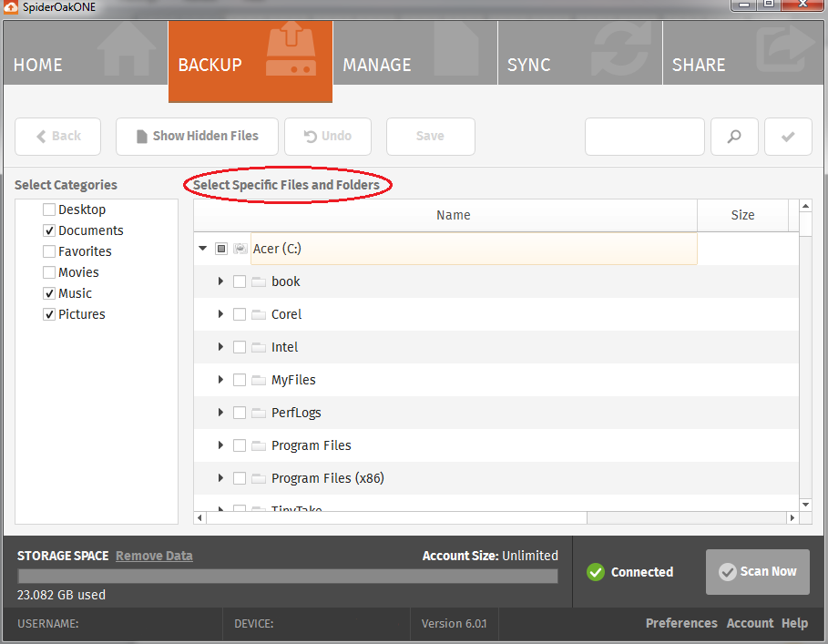Viewport: 828px width, 644px height.
Task: Click the Program Files folder icon
Action: pos(258,445)
